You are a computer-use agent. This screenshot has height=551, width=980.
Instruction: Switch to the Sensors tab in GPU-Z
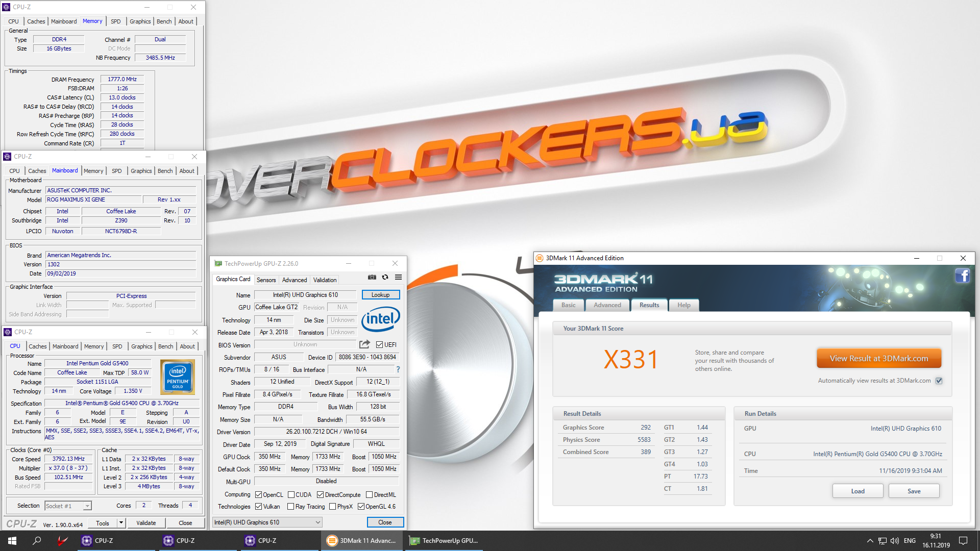pos(266,280)
